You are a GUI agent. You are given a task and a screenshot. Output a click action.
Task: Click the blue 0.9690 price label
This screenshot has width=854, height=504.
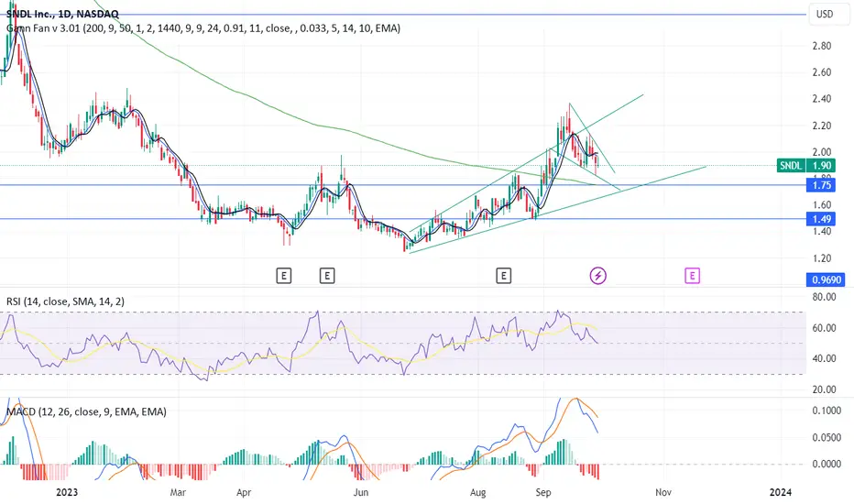827,280
